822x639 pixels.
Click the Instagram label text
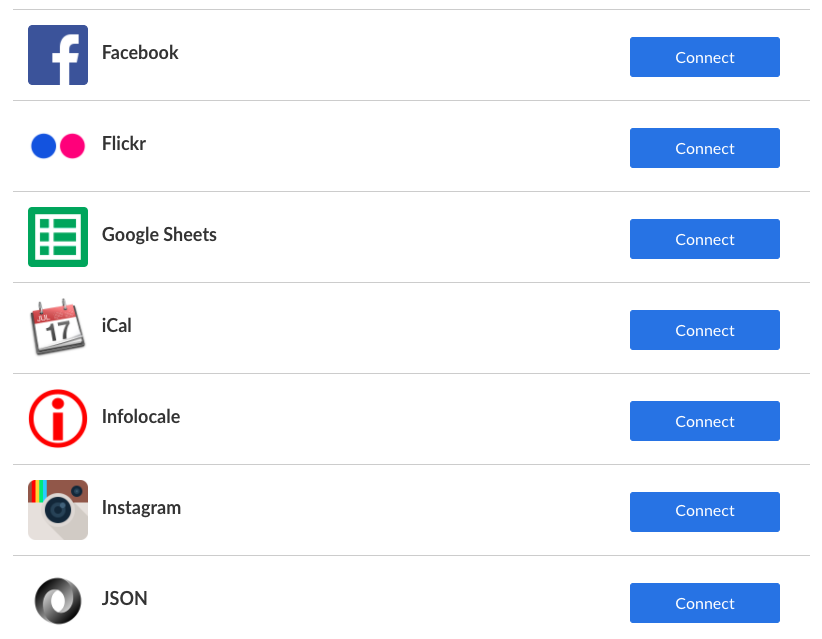coord(141,507)
